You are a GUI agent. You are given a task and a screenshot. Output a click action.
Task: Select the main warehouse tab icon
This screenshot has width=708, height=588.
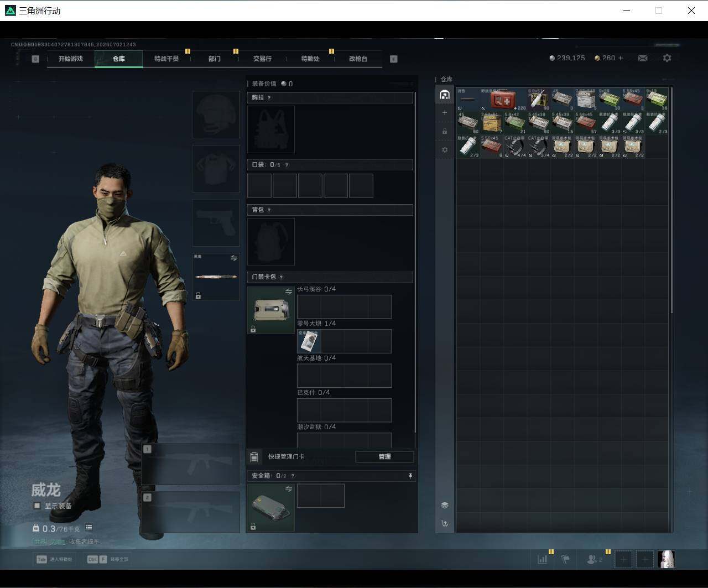point(445,95)
